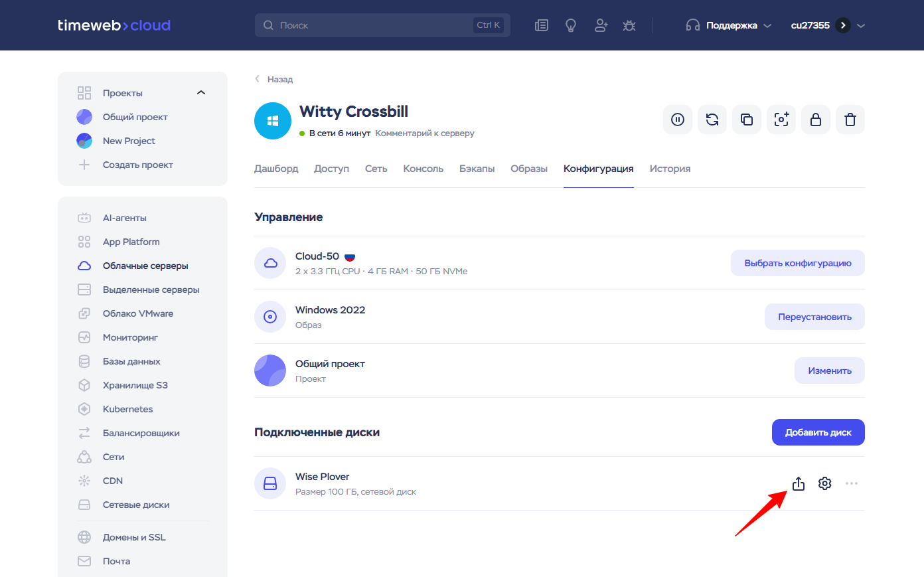Click the lock server icon

coord(816,120)
